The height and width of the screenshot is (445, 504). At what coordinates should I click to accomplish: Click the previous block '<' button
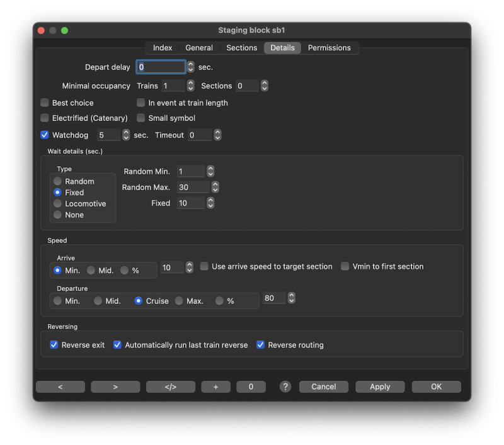[x=60, y=387]
